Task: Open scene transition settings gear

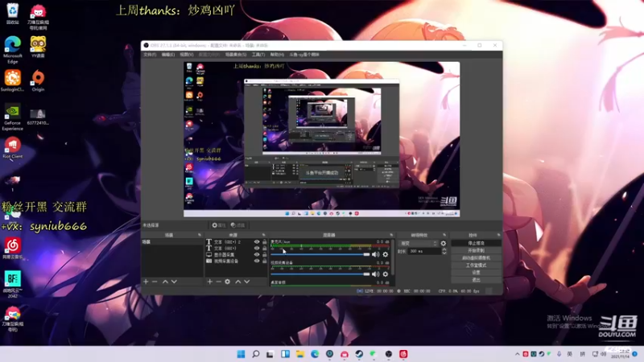Action: [x=444, y=244]
